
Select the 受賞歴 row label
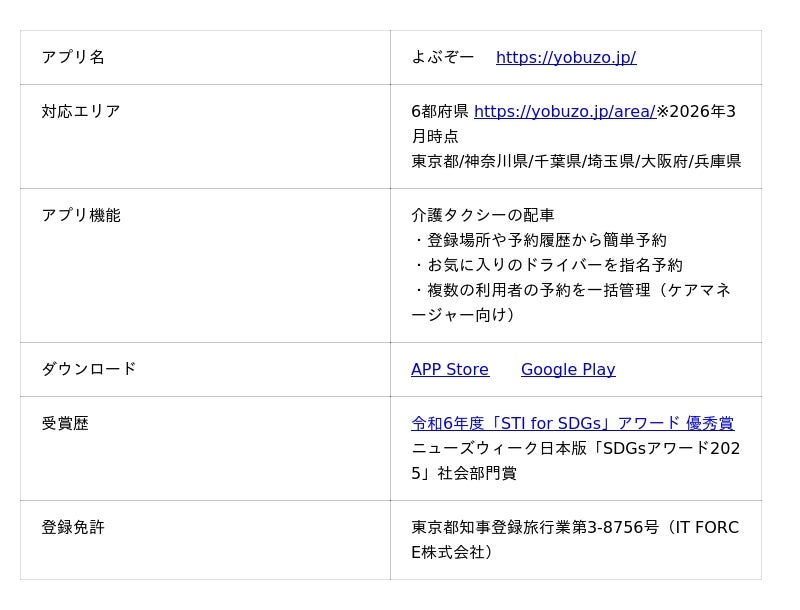click(x=65, y=424)
